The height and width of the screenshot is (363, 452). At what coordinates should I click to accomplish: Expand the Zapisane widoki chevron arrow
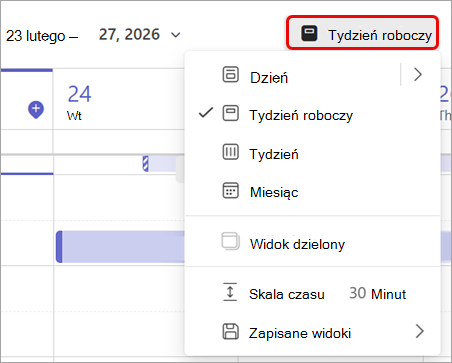click(420, 331)
